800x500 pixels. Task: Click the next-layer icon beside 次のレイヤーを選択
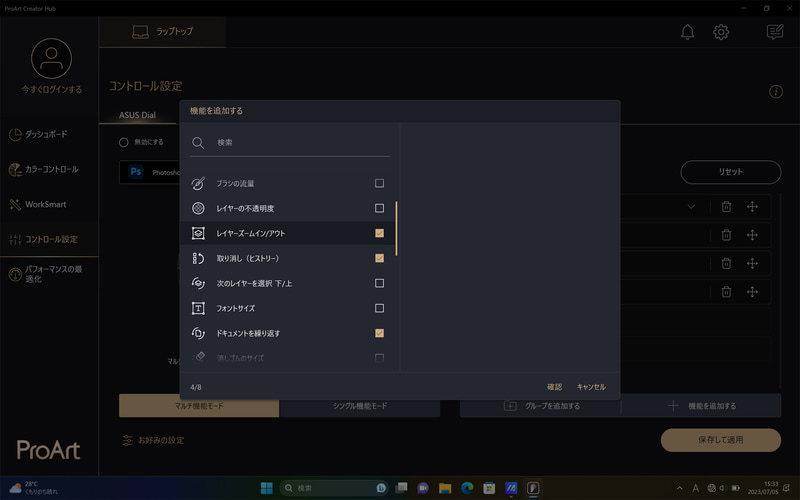(198, 283)
